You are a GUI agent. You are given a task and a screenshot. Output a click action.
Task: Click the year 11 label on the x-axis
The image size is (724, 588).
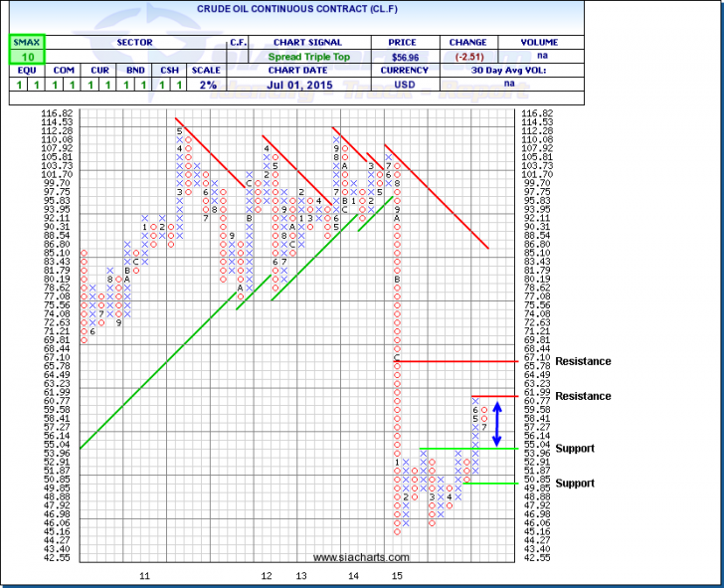pos(144,576)
